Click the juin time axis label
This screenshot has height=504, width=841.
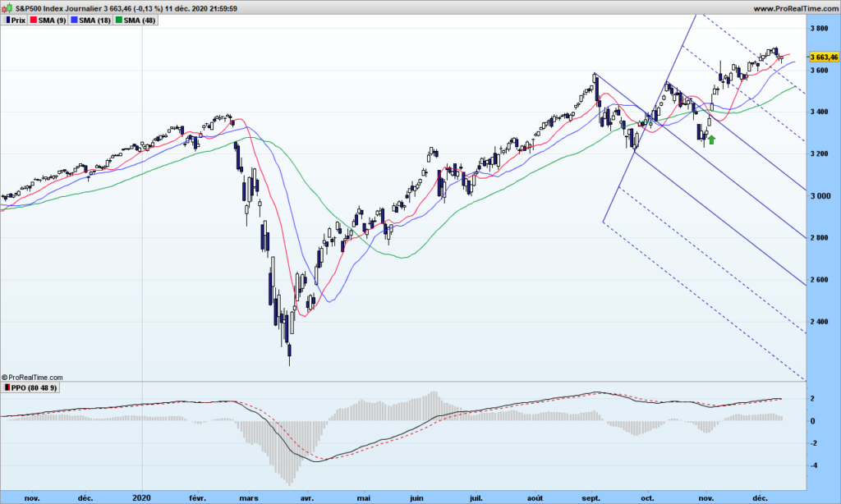416,498
